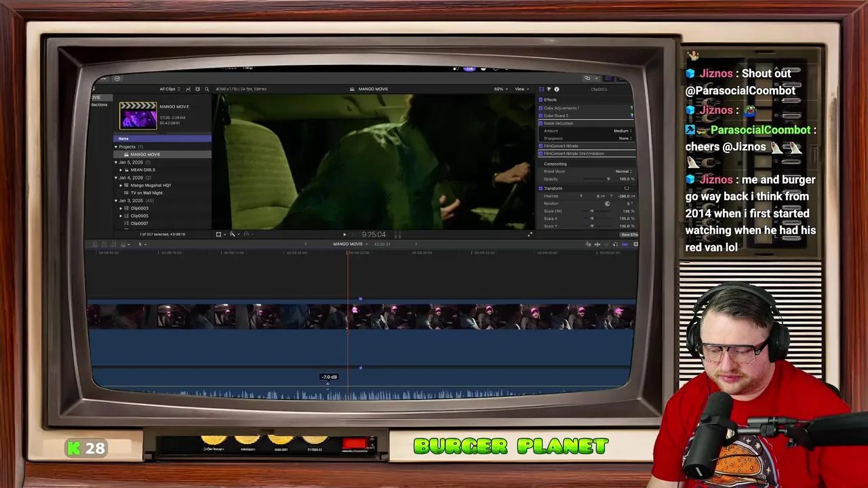The width and height of the screenshot is (868, 488).
Task: Open the All Clips filter dropdown
Action: tap(170, 89)
